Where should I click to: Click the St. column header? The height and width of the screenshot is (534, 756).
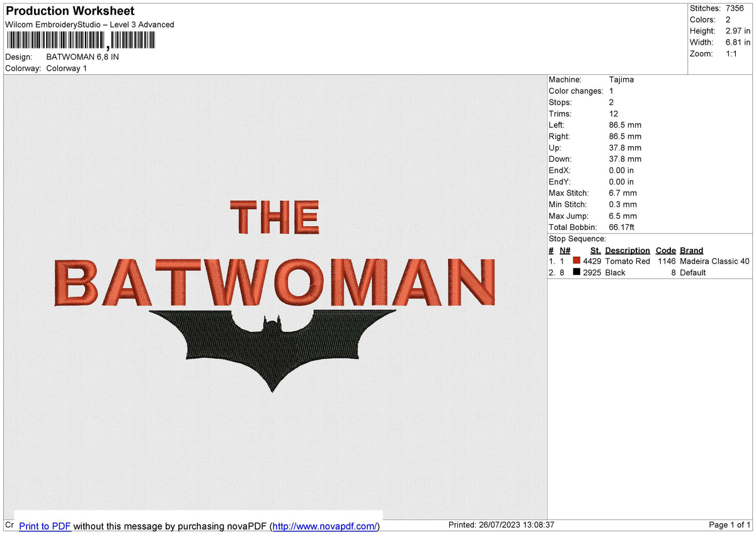tap(595, 250)
